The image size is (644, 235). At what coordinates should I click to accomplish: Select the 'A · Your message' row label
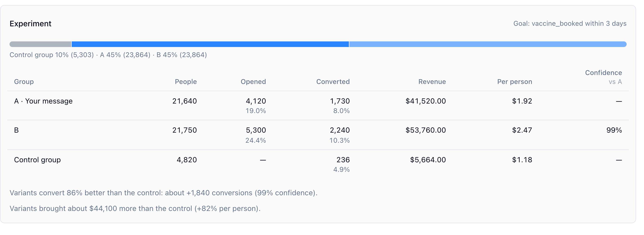click(43, 101)
